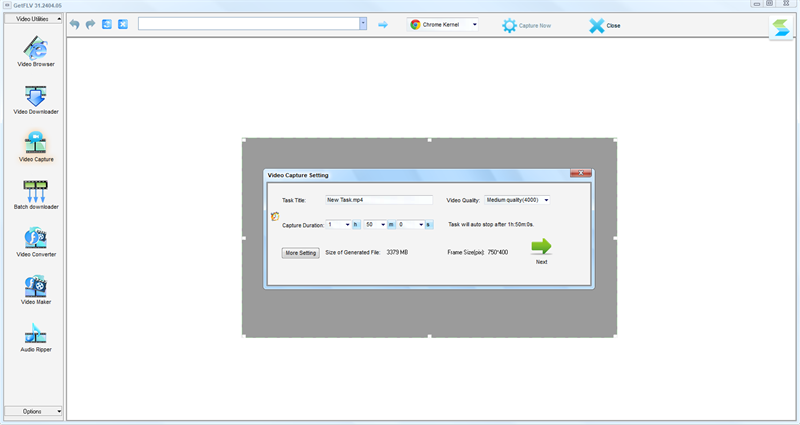Go back with the undo arrow
The image size is (800, 425).
(74, 24)
